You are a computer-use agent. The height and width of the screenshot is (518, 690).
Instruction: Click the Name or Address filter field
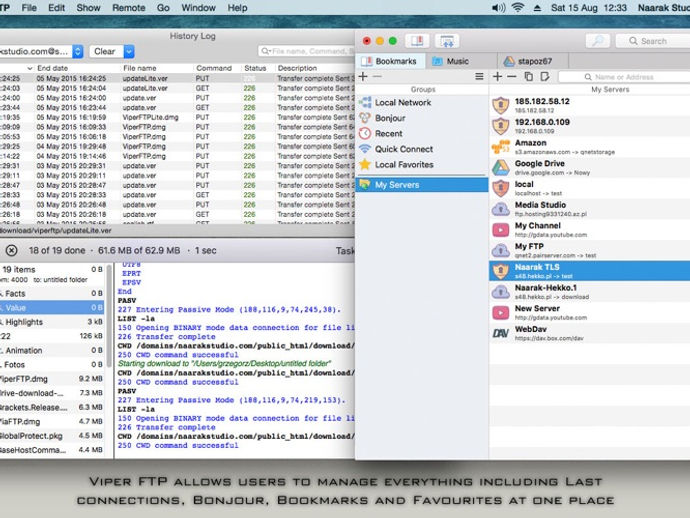pyautogui.click(x=624, y=77)
